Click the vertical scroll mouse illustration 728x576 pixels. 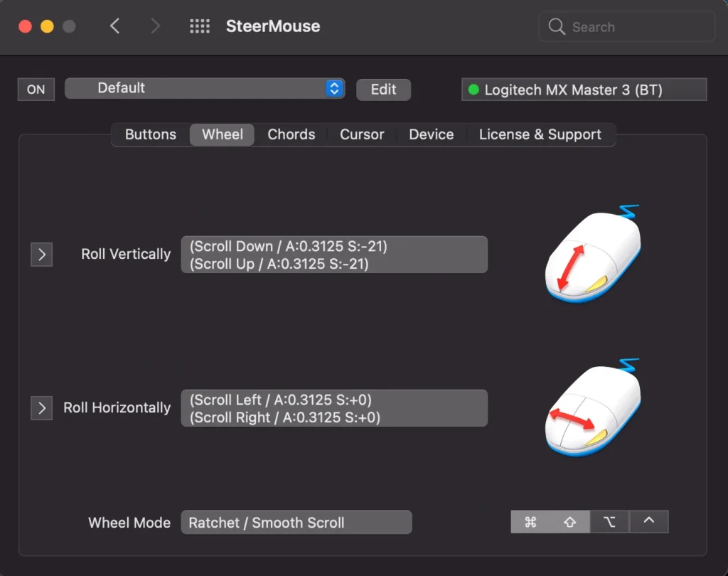(593, 256)
